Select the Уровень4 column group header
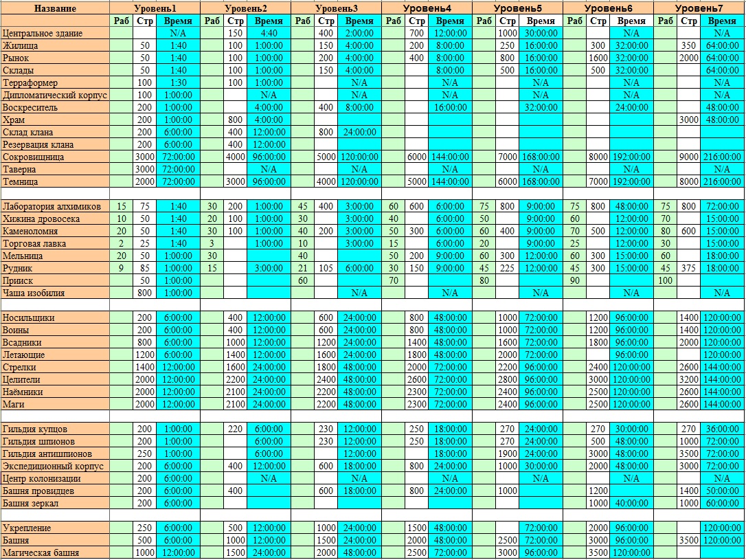This screenshot has width=746, height=560. click(427, 8)
